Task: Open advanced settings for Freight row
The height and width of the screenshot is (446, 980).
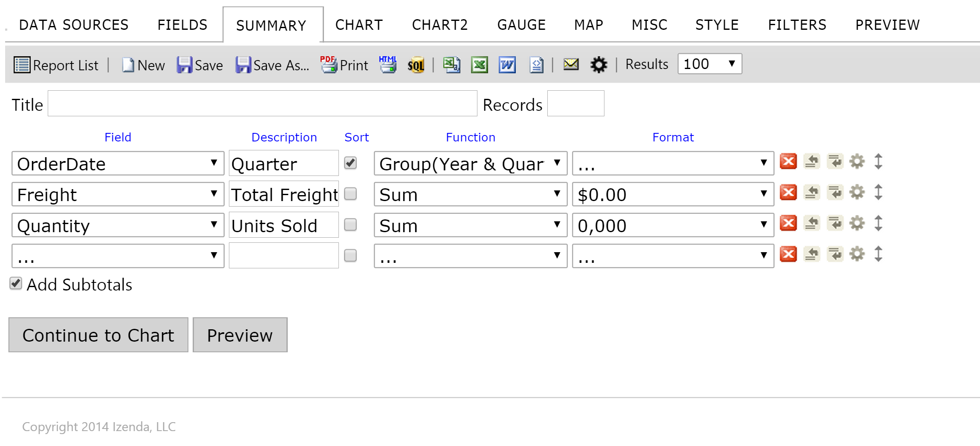Action: click(857, 192)
